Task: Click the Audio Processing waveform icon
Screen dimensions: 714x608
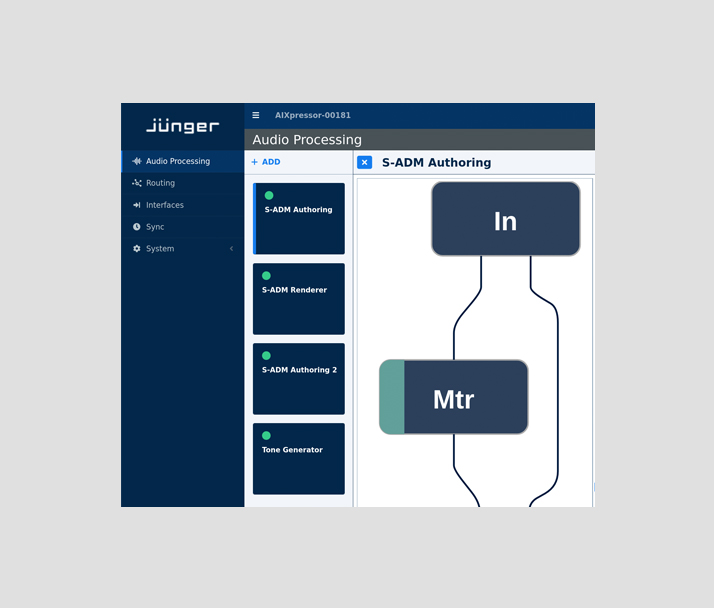Action: (137, 161)
